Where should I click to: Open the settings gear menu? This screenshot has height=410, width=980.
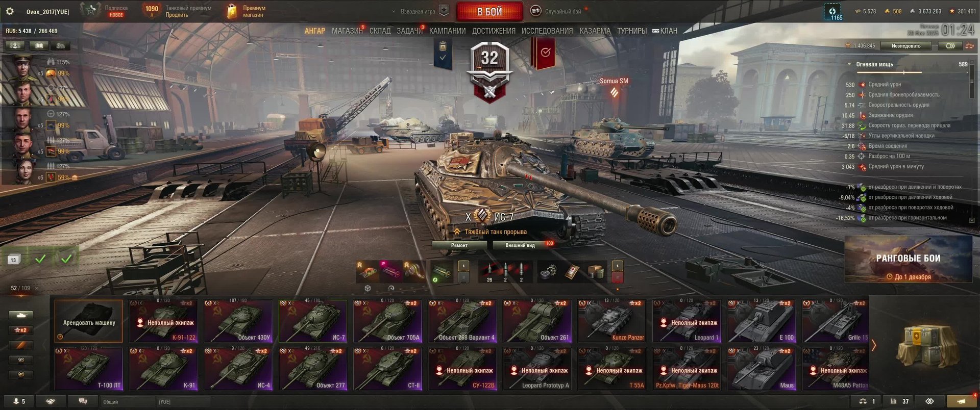[x=9, y=11]
